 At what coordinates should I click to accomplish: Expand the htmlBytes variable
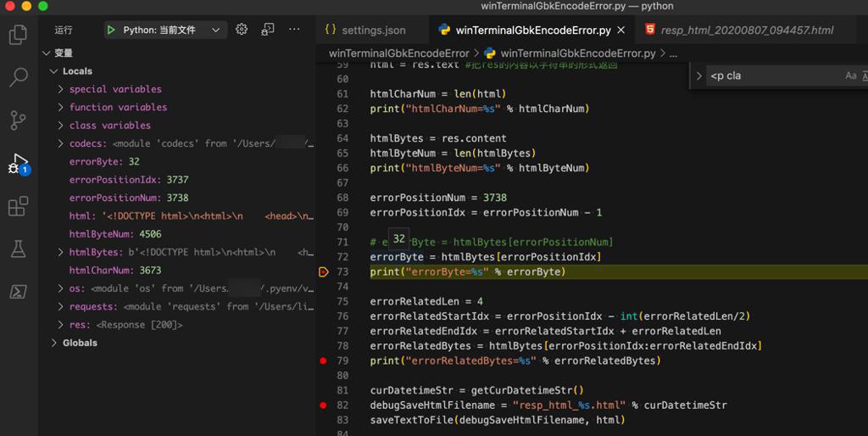(x=60, y=252)
